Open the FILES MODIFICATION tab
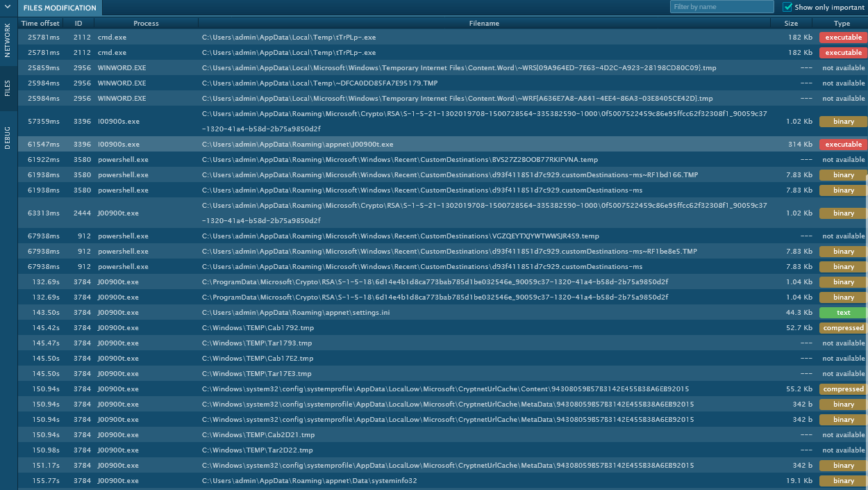The height and width of the screenshot is (490, 868). (60, 8)
